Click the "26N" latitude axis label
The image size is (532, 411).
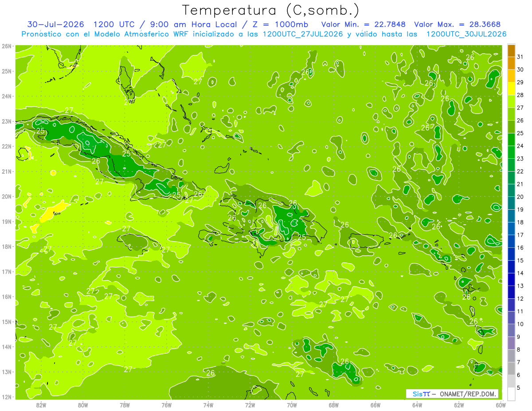pos(7,46)
